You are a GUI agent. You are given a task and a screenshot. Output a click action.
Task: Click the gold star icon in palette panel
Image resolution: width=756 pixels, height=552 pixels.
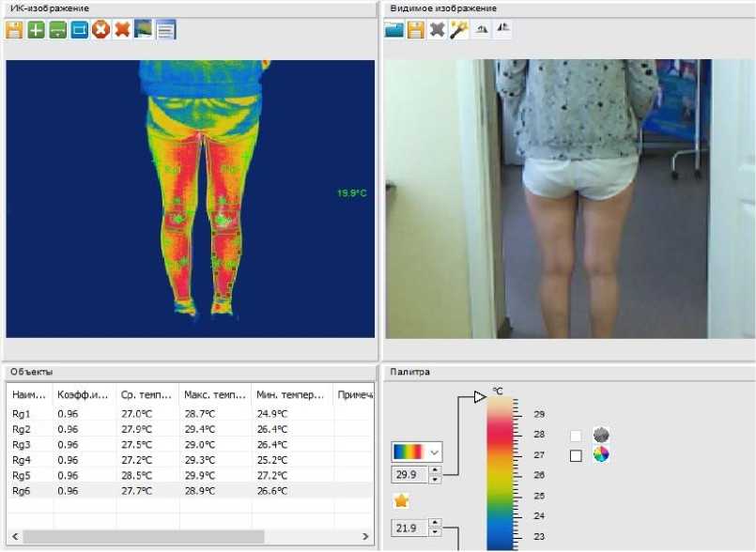point(402,501)
